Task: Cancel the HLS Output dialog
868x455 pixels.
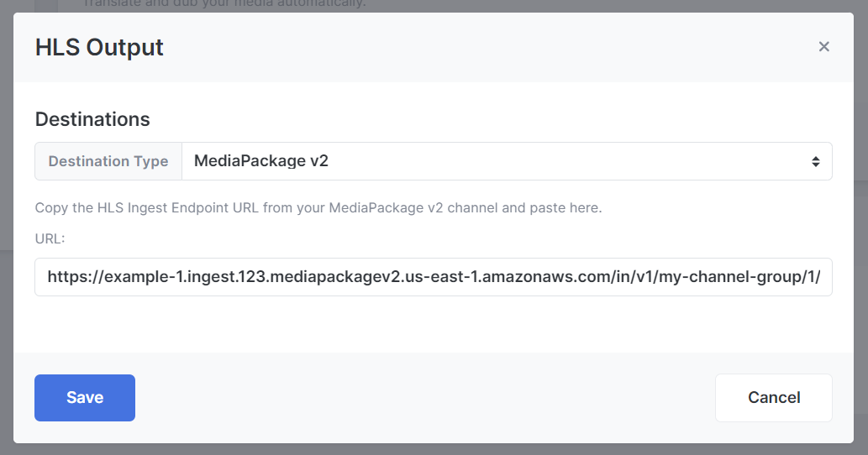Action: (x=774, y=398)
